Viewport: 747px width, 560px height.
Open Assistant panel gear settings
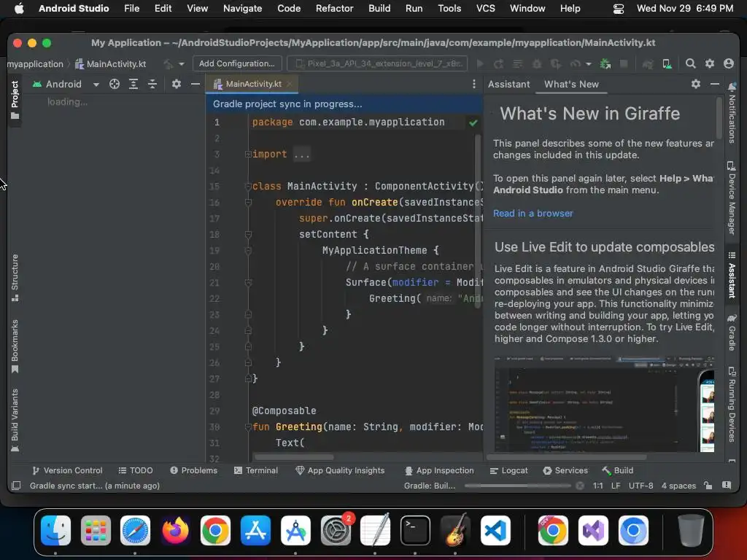pyautogui.click(x=695, y=84)
